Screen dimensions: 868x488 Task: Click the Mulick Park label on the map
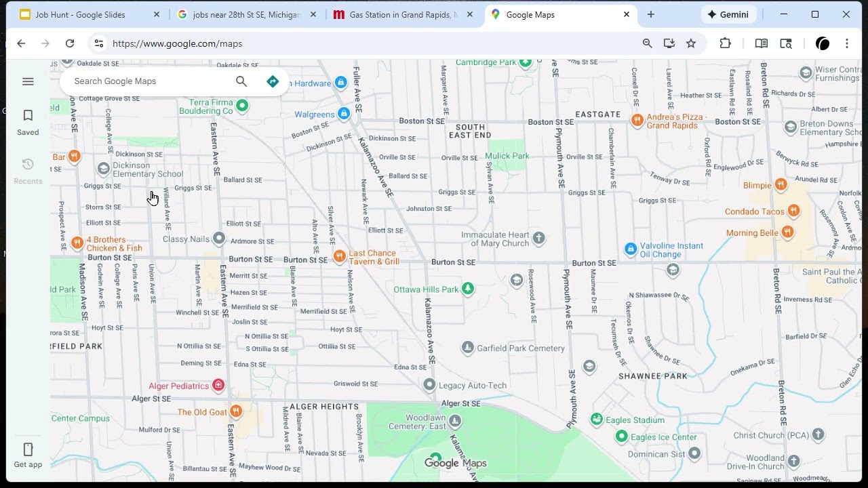pyautogui.click(x=507, y=156)
